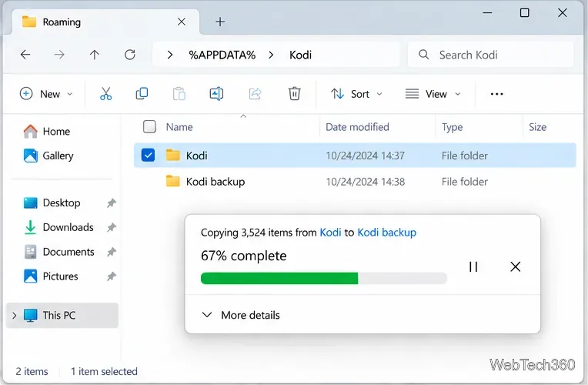588x385 pixels.
Task: Click the Rename icon in toolbar
Action: pyautogui.click(x=216, y=94)
